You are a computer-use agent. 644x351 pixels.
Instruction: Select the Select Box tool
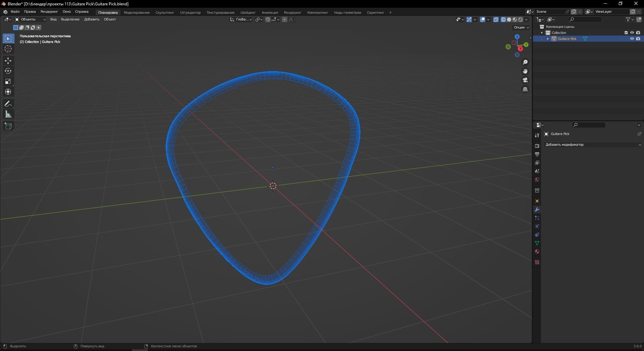coord(8,39)
